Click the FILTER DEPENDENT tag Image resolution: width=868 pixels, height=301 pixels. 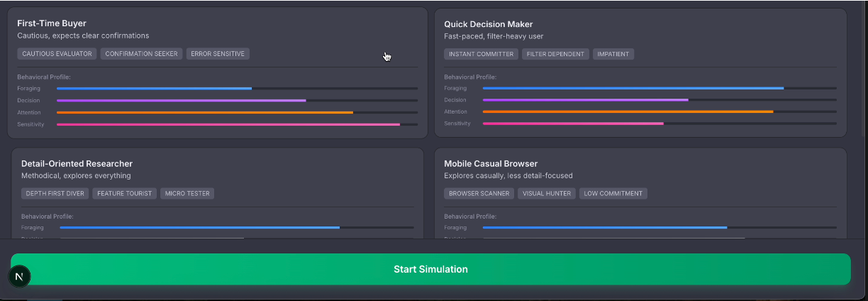tap(555, 54)
